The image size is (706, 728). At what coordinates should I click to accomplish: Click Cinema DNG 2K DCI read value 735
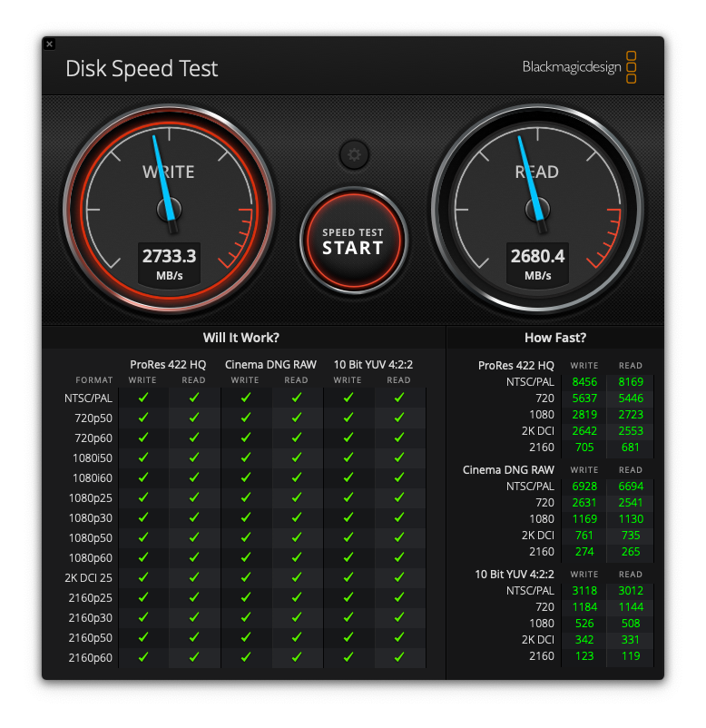pos(631,536)
